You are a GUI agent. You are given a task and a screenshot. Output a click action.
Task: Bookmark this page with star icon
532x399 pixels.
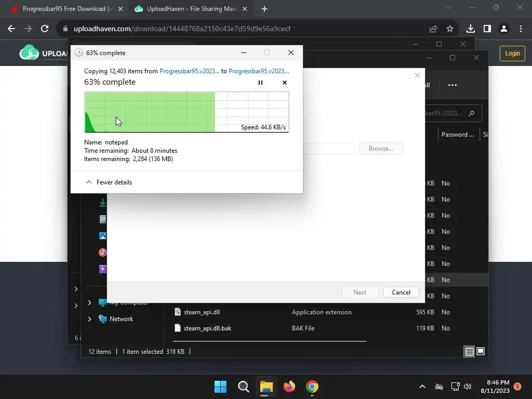pos(450,29)
